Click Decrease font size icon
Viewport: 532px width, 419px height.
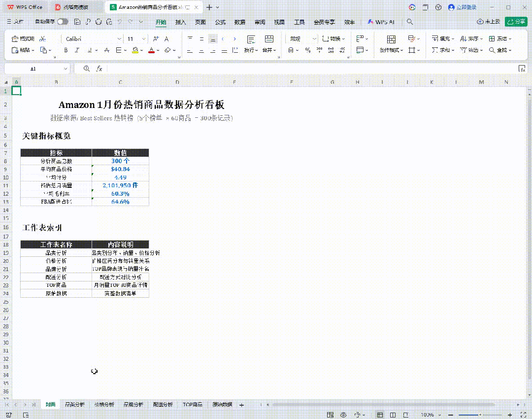[x=166, y=39]
